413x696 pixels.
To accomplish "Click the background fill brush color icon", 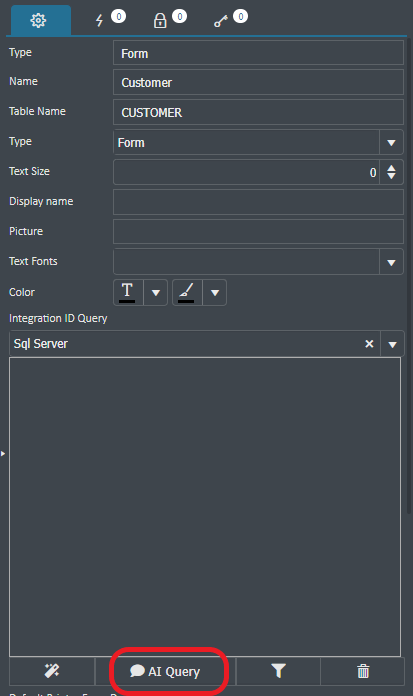I will tap(187, 293).
